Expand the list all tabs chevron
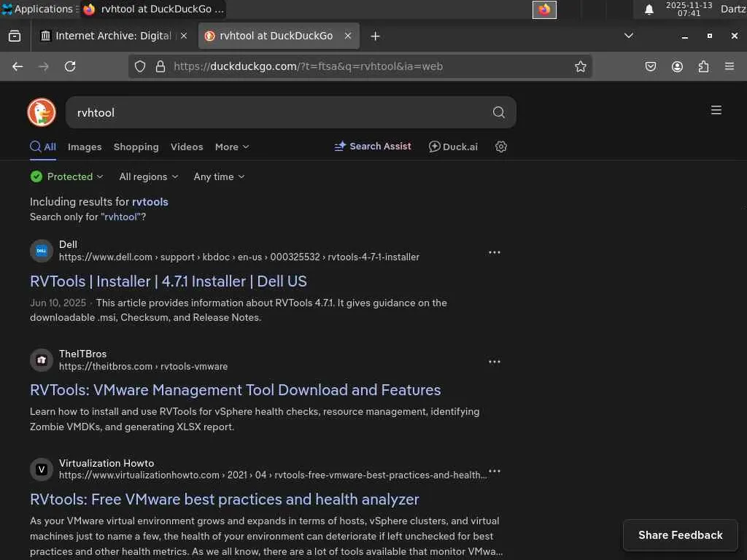This screenshot has width=747, height=560. (x=629, y=36)
